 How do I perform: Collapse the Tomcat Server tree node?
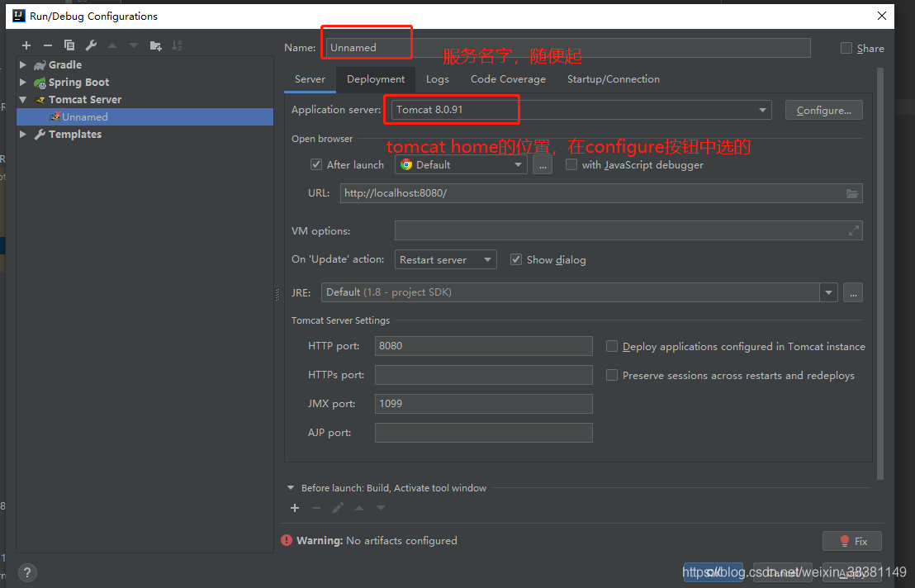tap(22, 99)
